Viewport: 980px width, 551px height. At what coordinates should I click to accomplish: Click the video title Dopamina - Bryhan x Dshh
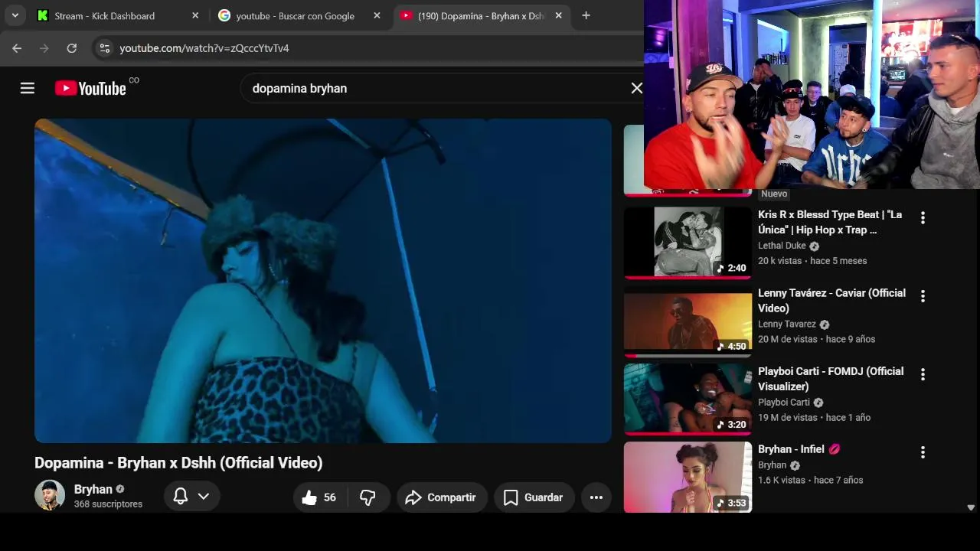pyautogui.click(x=178, y=462)
